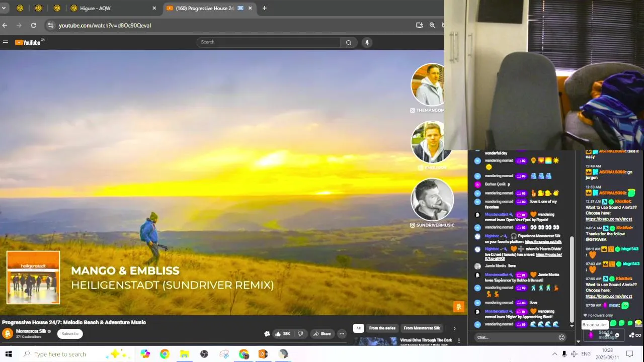Select the All filter chip
The height and width of the screenshot is (362, 644).
point(358,328)
